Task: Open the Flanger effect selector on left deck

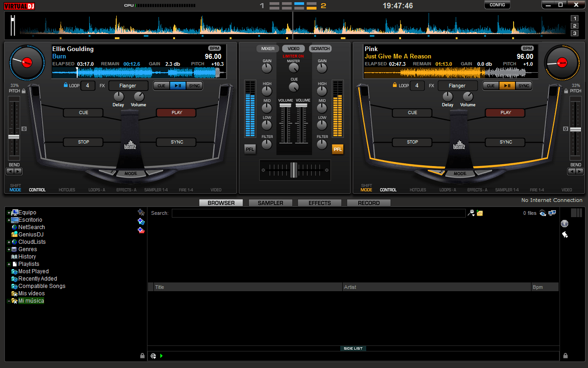Action: [x=128, y=86]
